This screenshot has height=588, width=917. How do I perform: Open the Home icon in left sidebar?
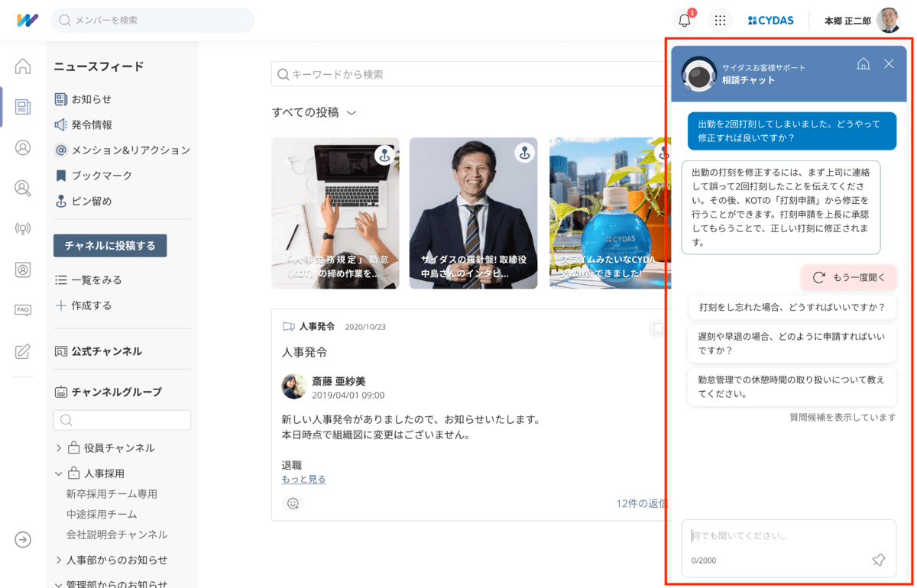click(x=22, y=66)
